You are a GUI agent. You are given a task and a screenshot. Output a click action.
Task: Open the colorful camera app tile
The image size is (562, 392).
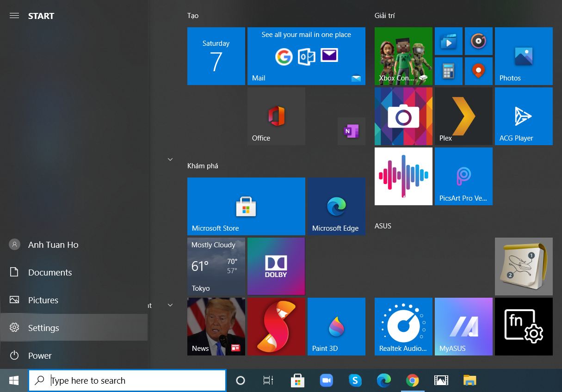coord(403,116)
